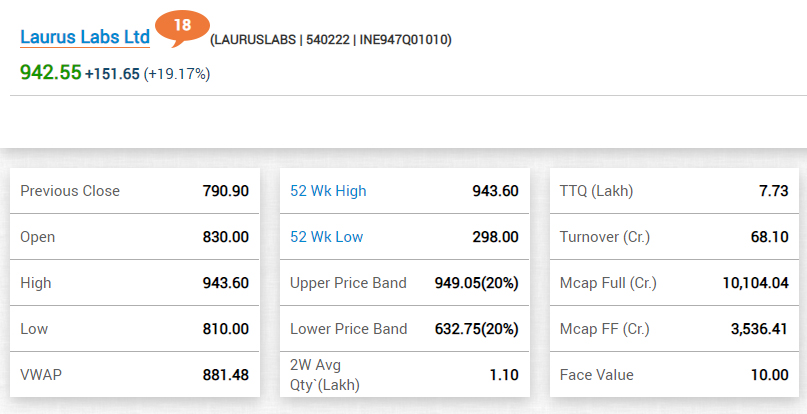
Task: Open the 52 Wk High link
Action: point(328,191)
